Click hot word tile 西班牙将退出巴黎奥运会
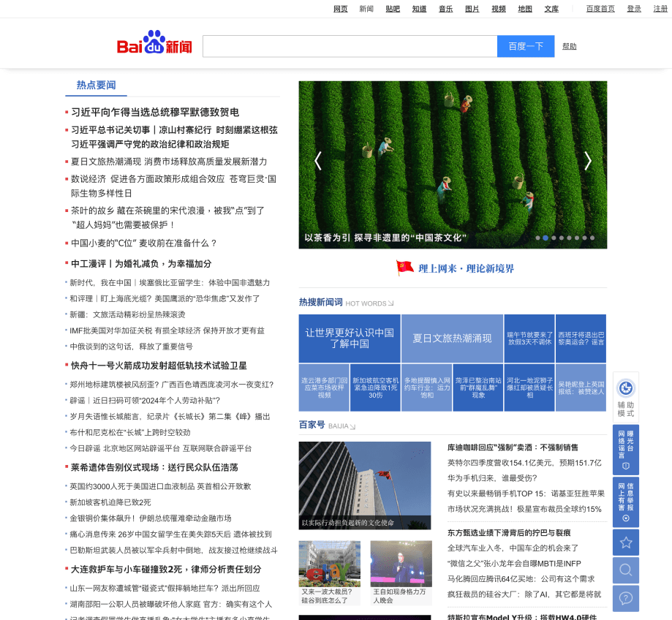 (581, 339)
